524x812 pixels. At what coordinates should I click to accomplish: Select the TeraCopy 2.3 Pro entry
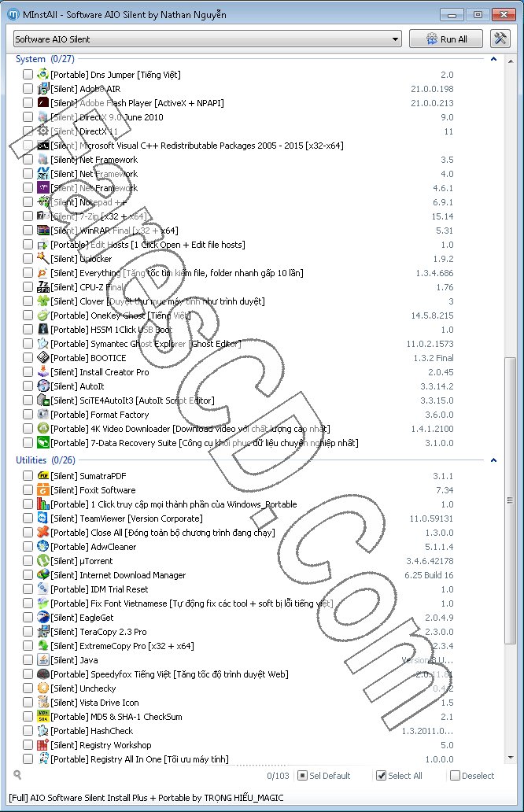click(x=98, y=632)
